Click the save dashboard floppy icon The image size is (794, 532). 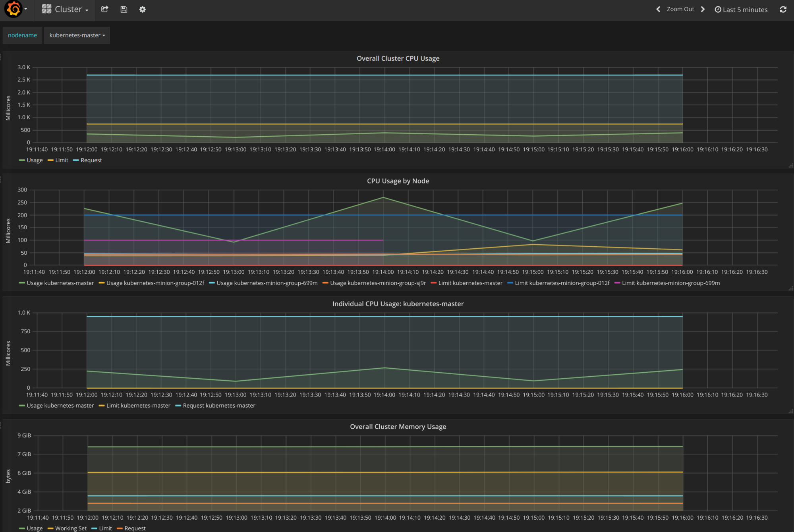124,9
